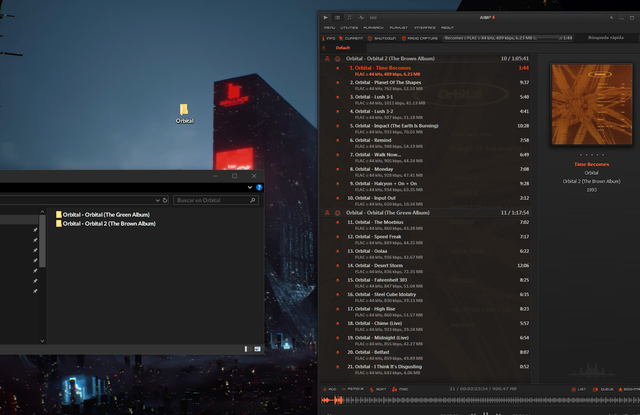
Task: Toggle the playlist view icon in AIMP title bar
Action: (337, 18)
